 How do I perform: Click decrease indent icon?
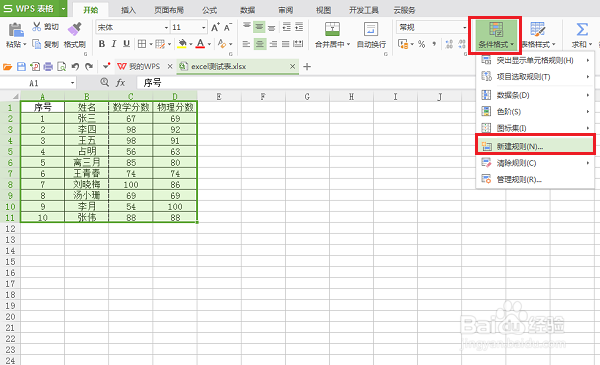pyautogui.click(x=286, y=27)
